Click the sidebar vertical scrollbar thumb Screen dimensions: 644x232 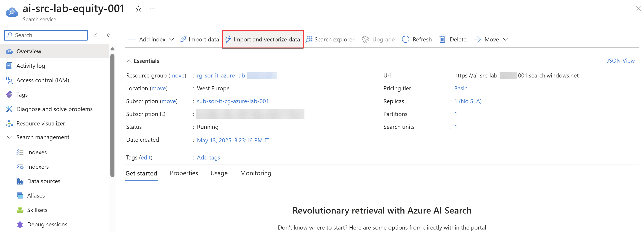click(112, 115)
